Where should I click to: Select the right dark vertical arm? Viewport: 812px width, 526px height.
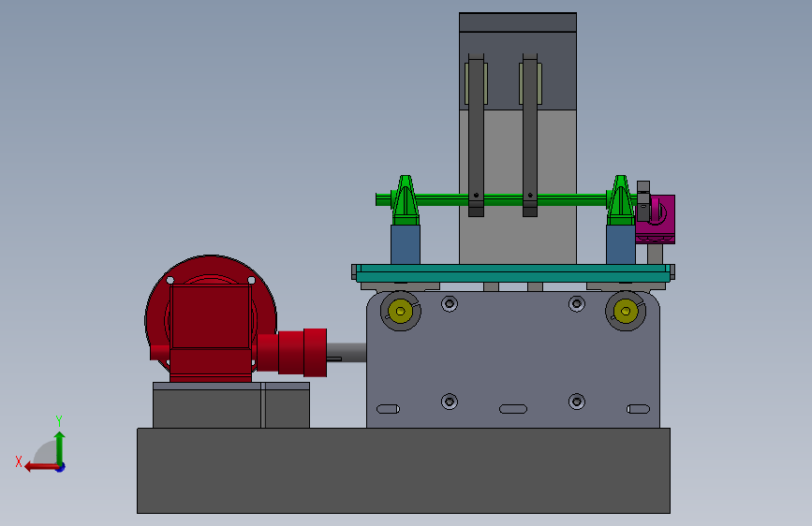click(x=530, y=135)
